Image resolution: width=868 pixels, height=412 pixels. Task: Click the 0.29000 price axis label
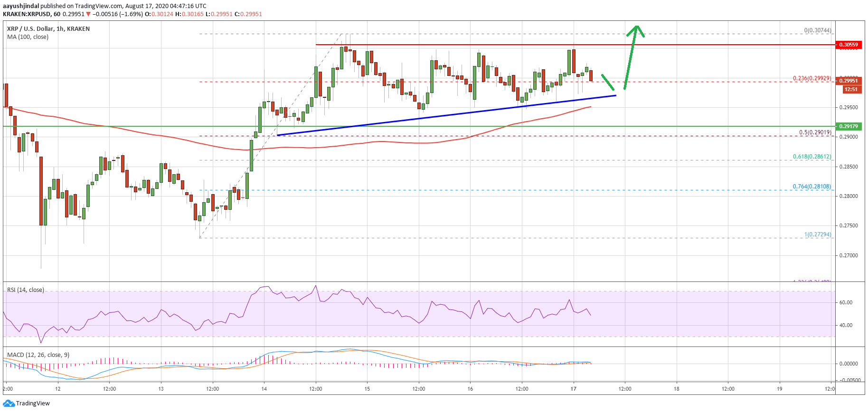point(849,137)
